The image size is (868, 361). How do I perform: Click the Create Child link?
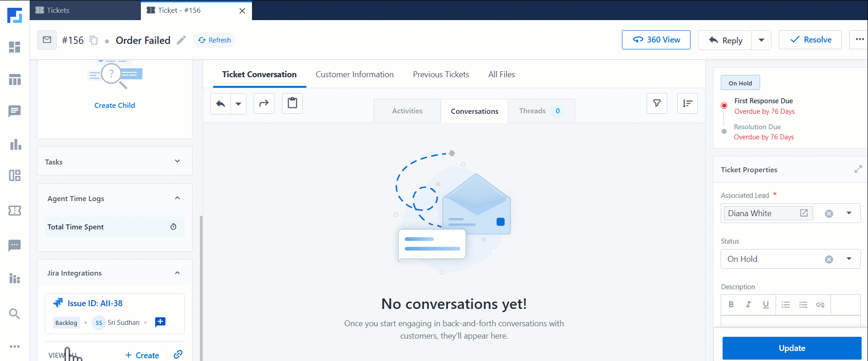114,105
